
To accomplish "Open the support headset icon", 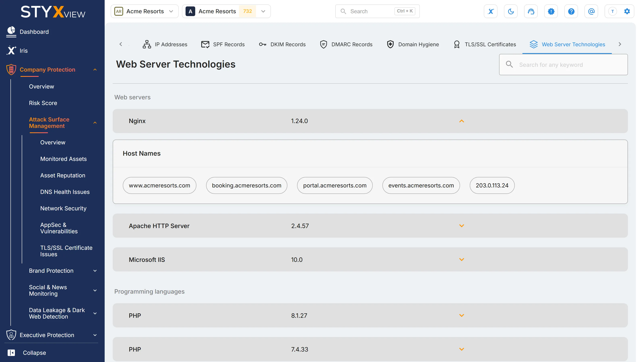I will click(531, 11).
